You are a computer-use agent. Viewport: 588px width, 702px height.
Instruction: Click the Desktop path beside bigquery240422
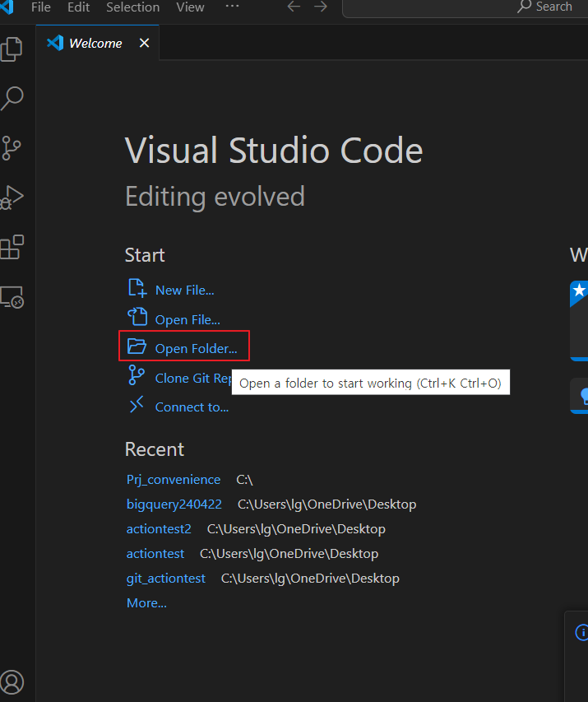(x=327, y=504)
